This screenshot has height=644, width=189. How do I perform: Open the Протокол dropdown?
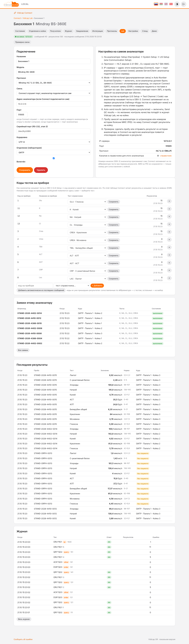pyautogui.click(x=54, y=83)
